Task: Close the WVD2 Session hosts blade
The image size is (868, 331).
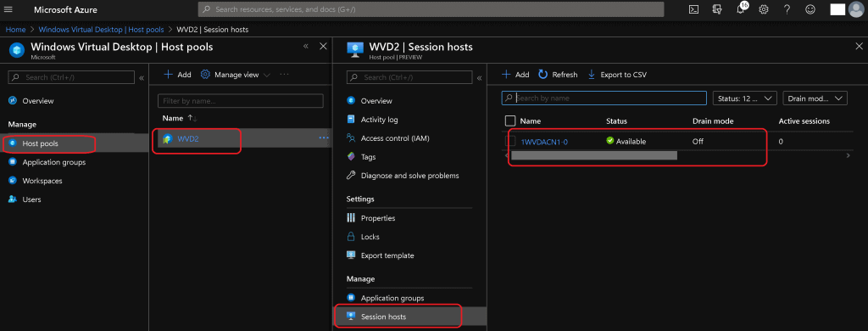Action: (x=860, y=47)
